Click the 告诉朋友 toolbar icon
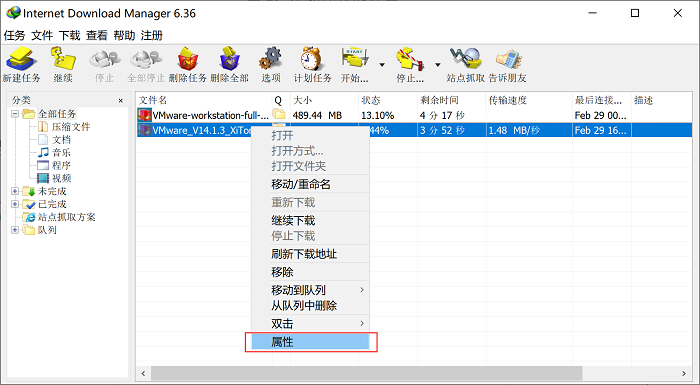Screen dimensions: 700x385 (508, 64)
